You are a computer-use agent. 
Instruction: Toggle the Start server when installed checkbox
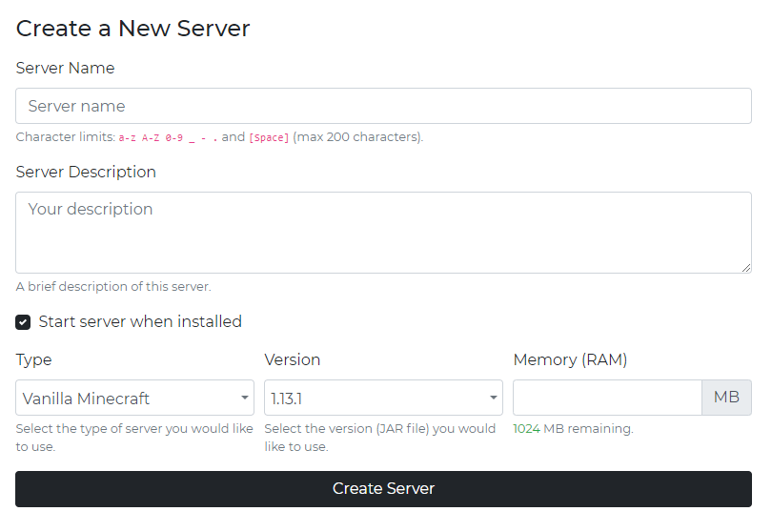(23, 322)
